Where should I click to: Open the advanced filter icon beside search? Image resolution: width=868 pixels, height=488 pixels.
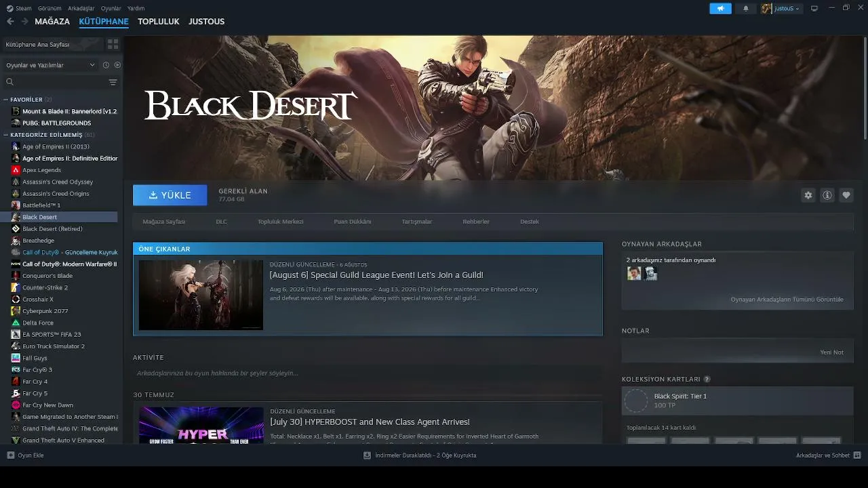tap(113, 82)
